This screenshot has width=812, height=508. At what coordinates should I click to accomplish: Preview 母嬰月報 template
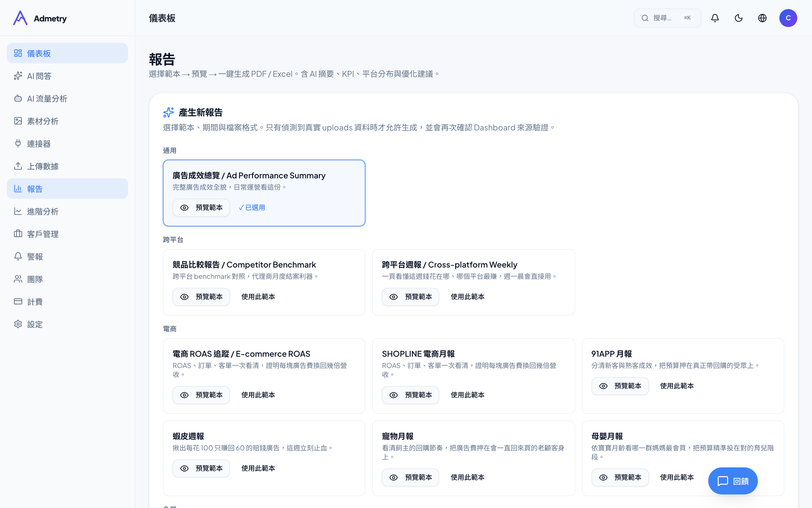pos(620,478)
